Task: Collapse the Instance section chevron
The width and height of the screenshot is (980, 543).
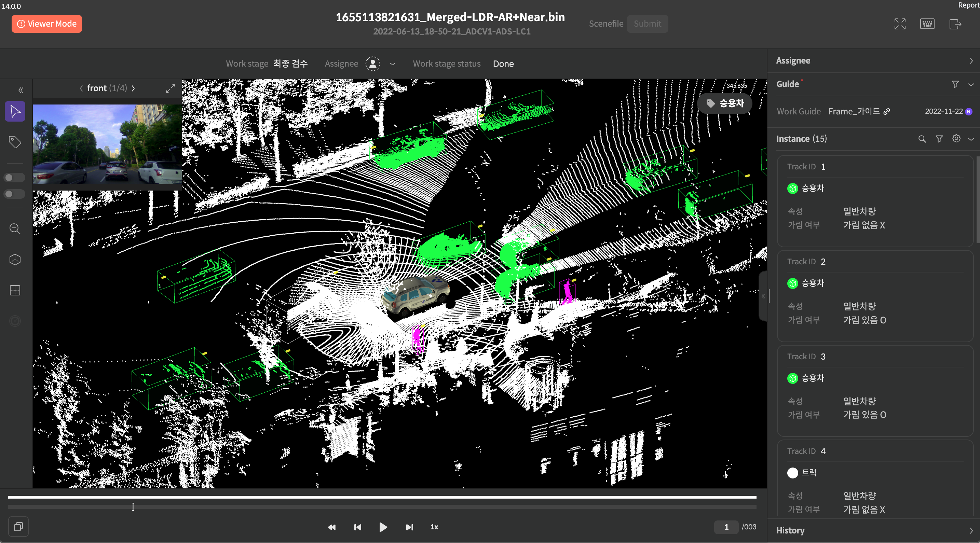Action: [971, 139]
